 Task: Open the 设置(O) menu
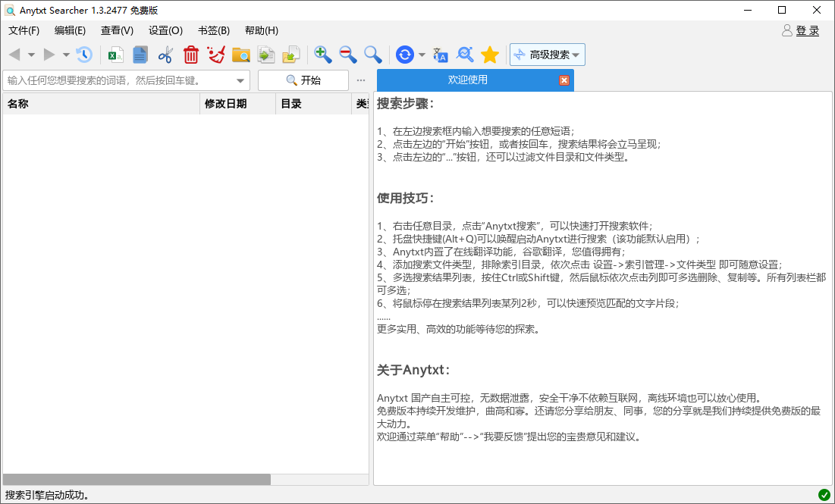[x=164, y=30]
